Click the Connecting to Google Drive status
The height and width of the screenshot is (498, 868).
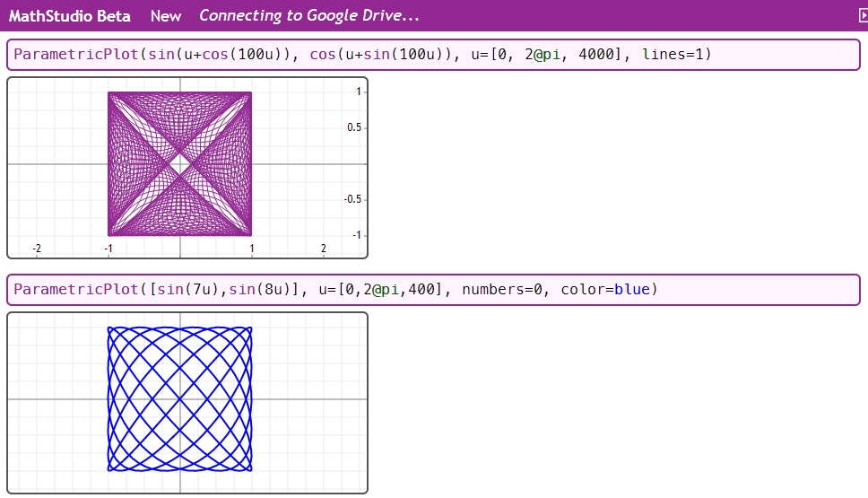tap(308, 15)
